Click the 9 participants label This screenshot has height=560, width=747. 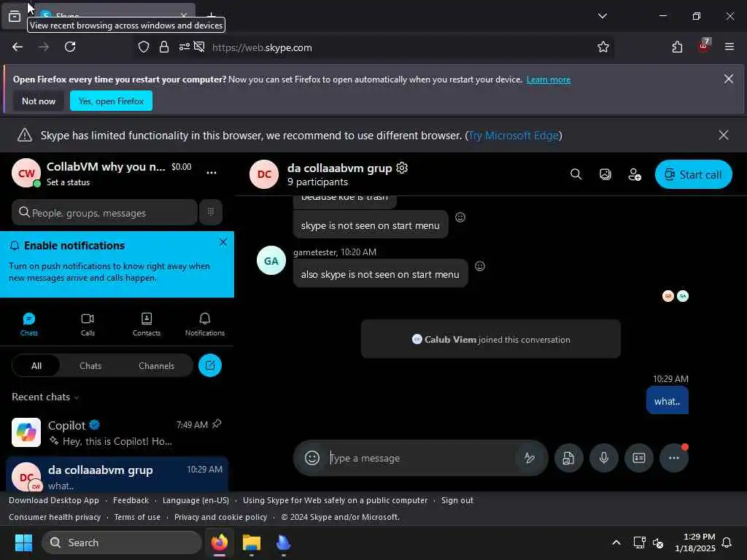point(318,182)
